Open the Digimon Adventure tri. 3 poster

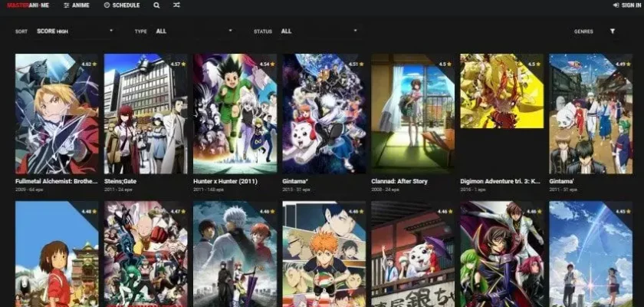tap(502, 91)
